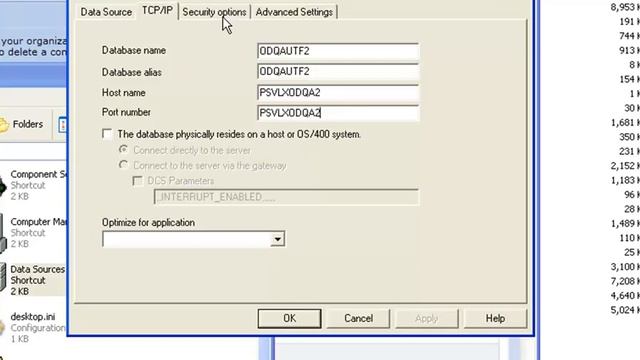The width and height of the screenshot is (640, 360).
Task: Open the Advanced Settings tab
Action: coord(294,12)
